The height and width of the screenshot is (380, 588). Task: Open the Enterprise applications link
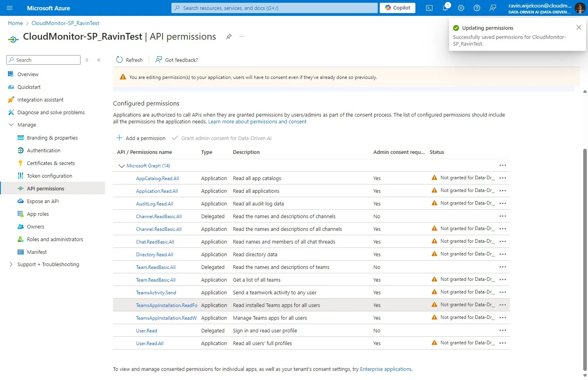386,369
